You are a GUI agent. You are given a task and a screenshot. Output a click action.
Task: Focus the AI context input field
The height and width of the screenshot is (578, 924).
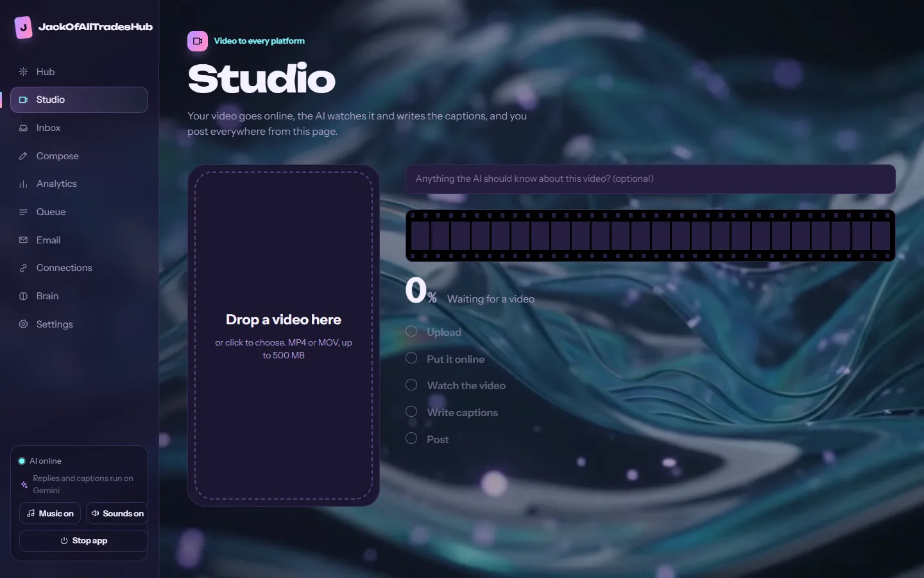(x=651, y=179)
